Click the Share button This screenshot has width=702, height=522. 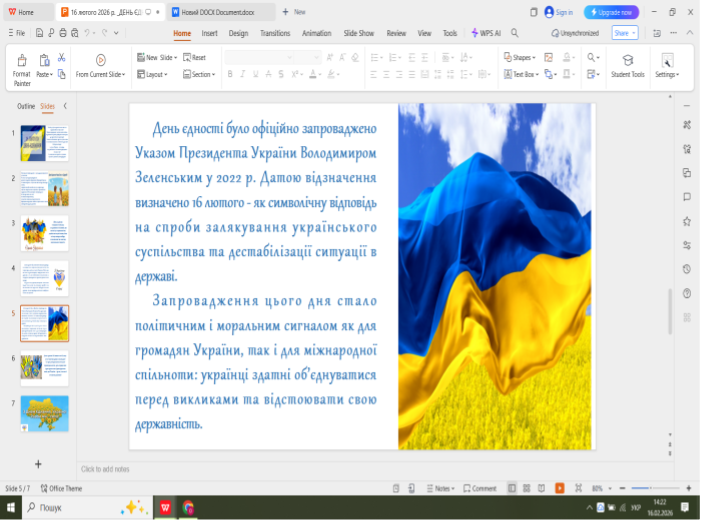625,33
